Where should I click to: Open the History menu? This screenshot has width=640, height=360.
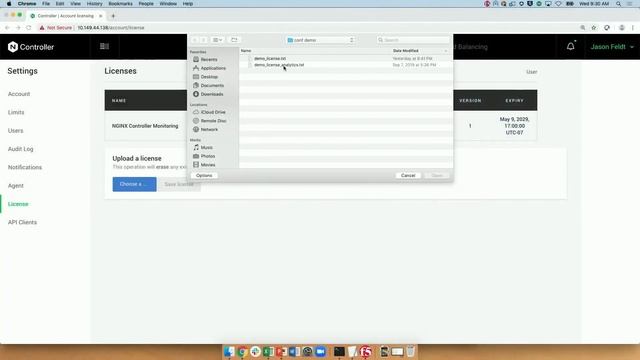point(94,4)
